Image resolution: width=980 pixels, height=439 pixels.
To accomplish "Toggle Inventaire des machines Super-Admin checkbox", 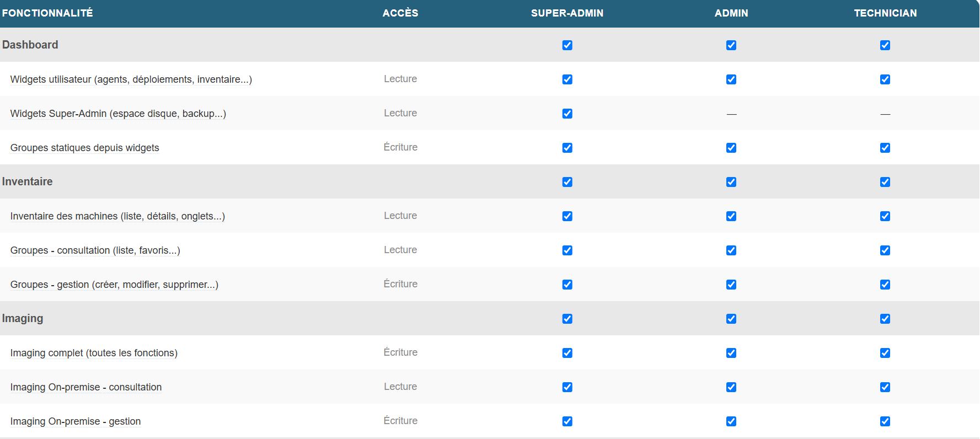I will point(567,216).
